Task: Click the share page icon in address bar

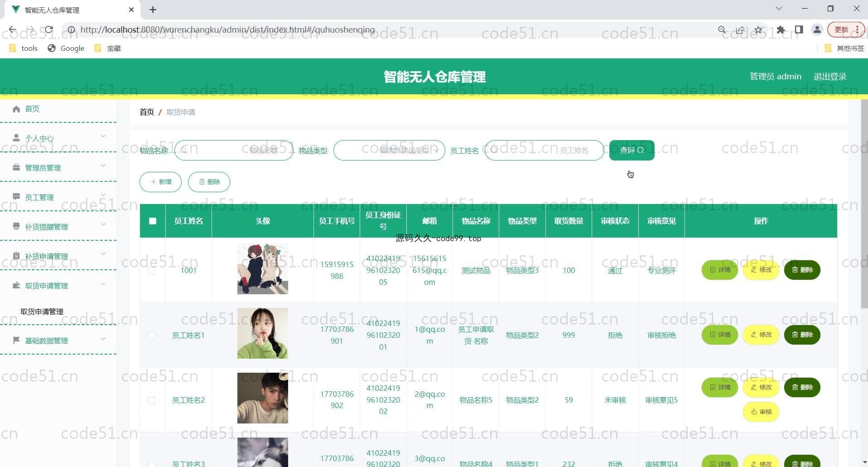Action: [x=740, y=30]
